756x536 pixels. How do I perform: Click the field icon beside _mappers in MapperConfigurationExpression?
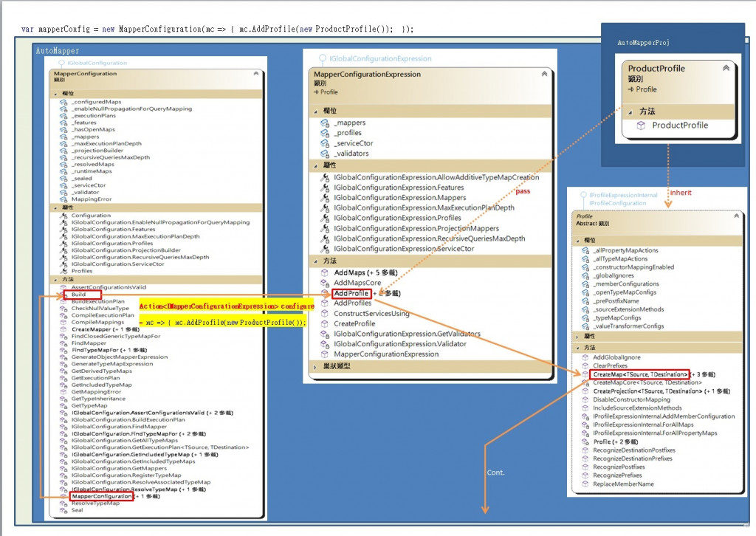325,123
